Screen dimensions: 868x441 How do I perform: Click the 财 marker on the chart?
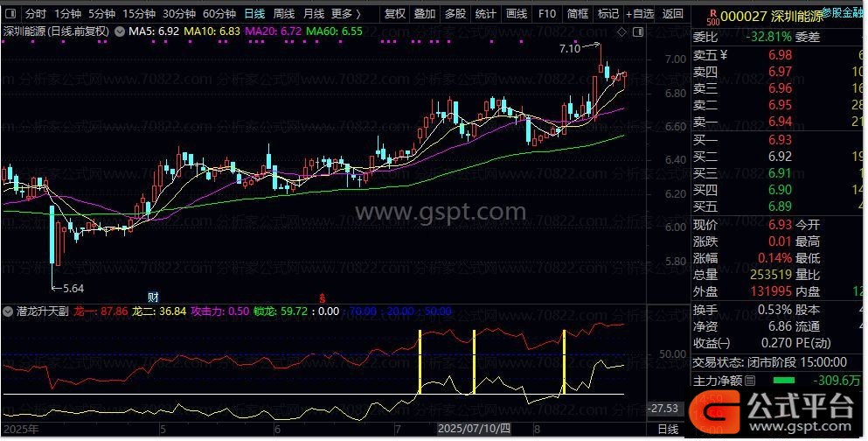pos(153,298)
